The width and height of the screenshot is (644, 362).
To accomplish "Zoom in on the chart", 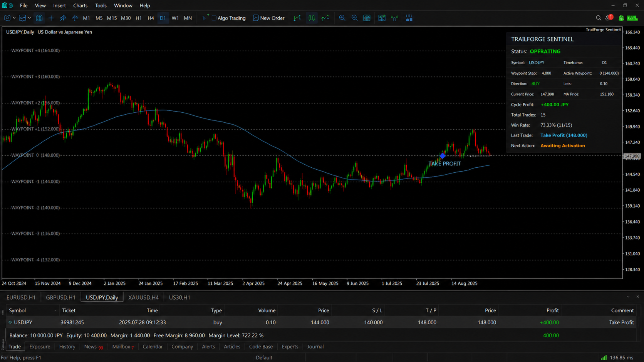I will (342, 18).
